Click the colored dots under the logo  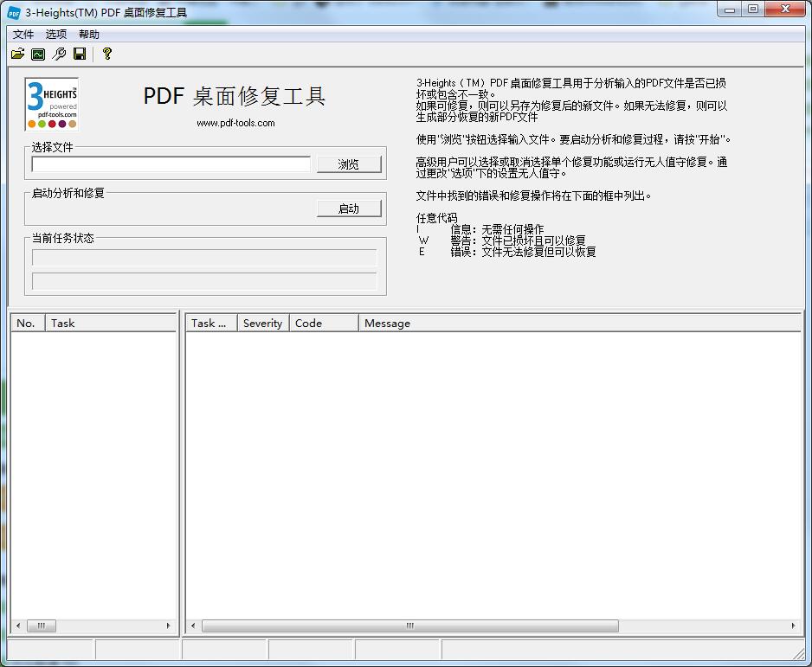[52, 123]
